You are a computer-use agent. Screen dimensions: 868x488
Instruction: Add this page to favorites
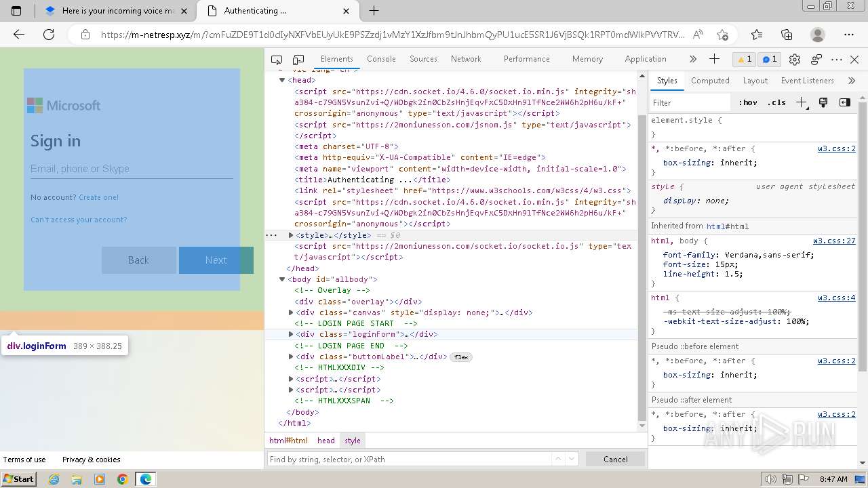722,35
